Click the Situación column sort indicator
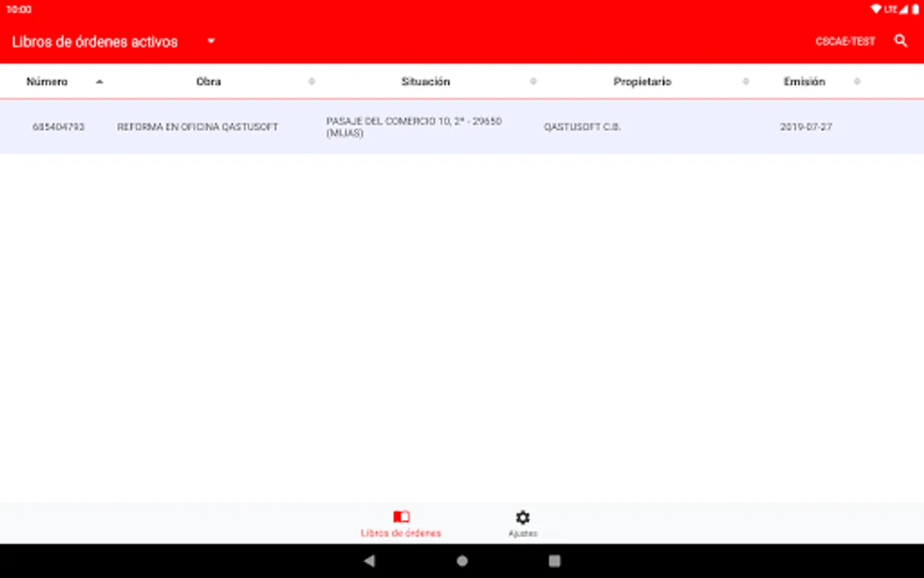The image size is (924, 578). pyautogui.click(x=533, y=82)
